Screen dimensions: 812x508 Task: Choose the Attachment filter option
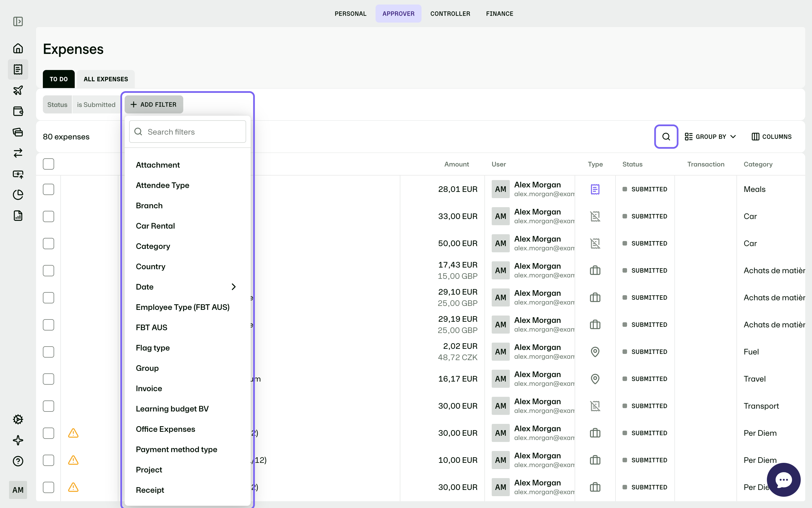(187, 165)
